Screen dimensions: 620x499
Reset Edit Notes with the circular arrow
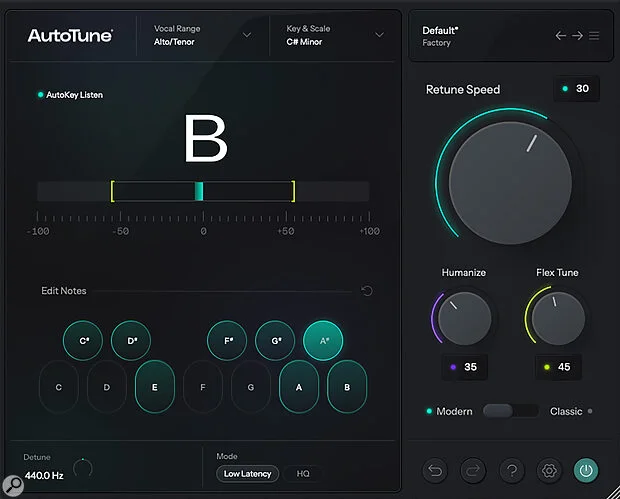click(367, 291)
